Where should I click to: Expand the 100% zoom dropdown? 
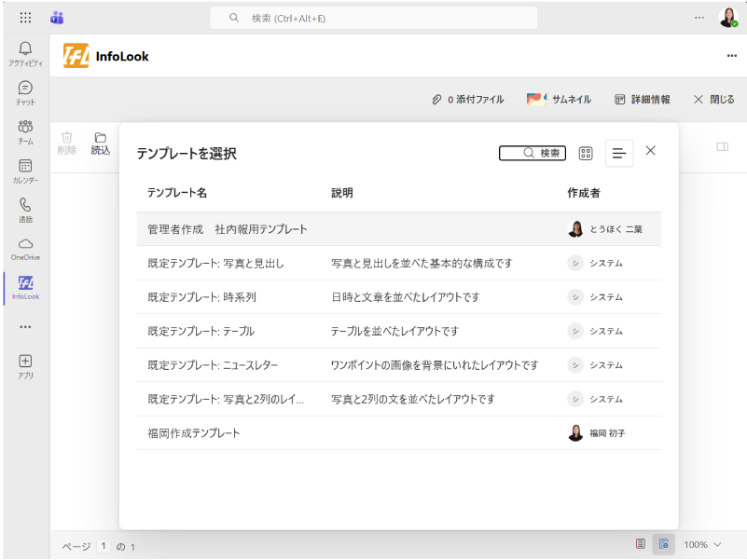pyautogui.click(x=703, y=544)
